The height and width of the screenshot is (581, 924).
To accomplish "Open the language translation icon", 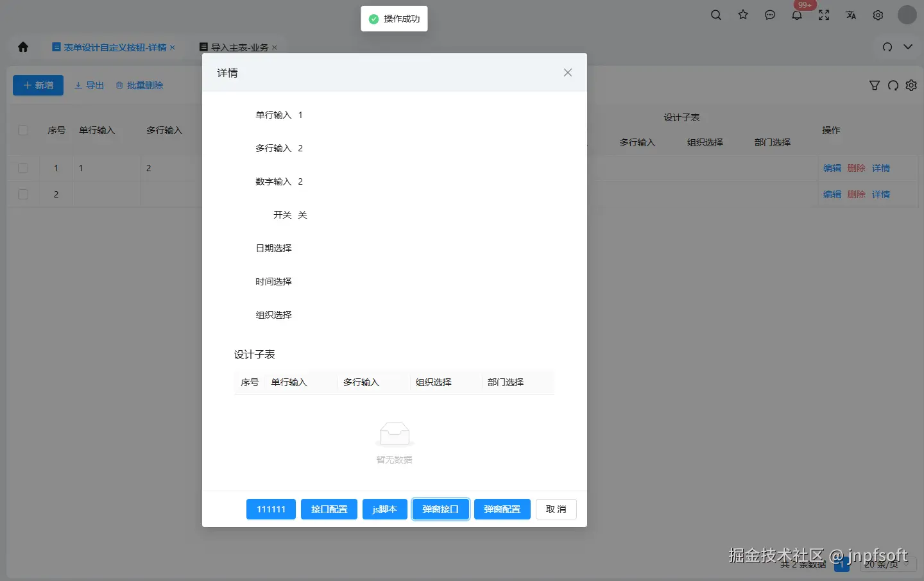I will tap(851, 15).
